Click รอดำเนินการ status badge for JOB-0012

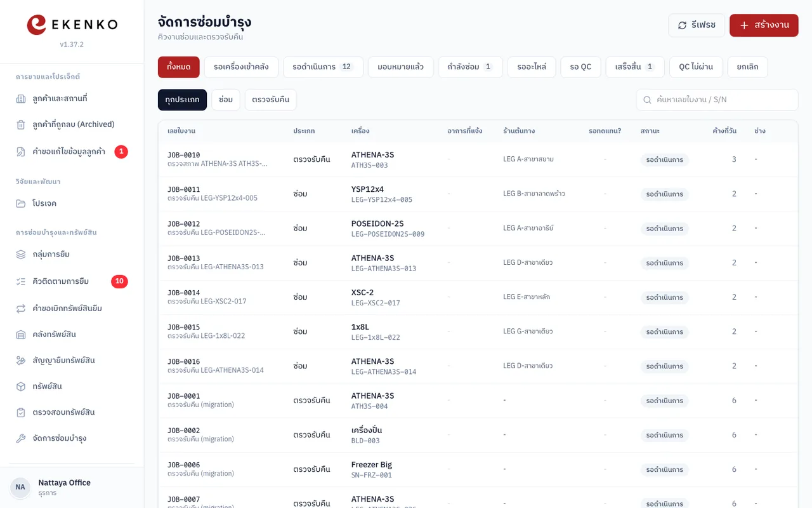click(x=665, y=229)
